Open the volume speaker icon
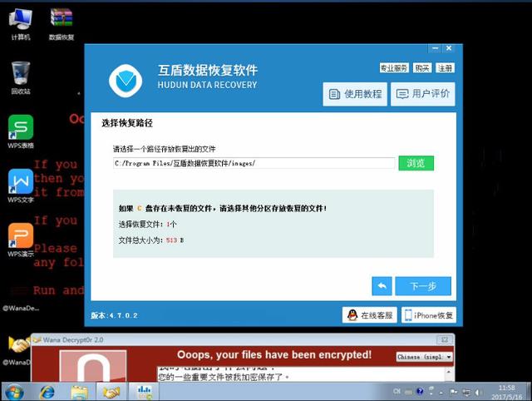 [479, 393]
